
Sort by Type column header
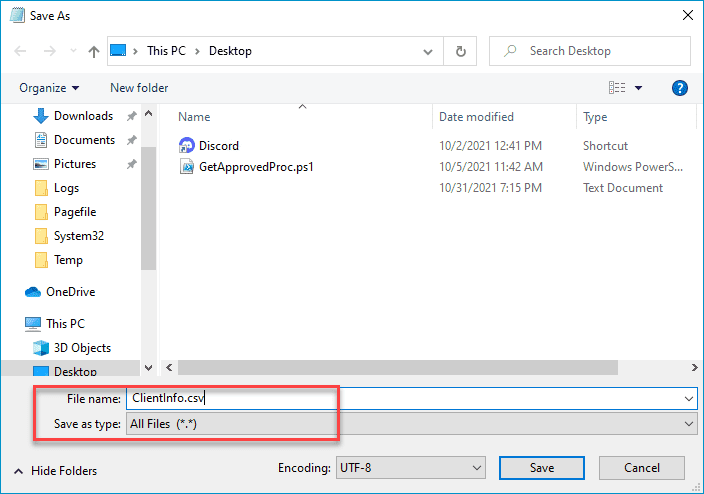click(595, 117)
